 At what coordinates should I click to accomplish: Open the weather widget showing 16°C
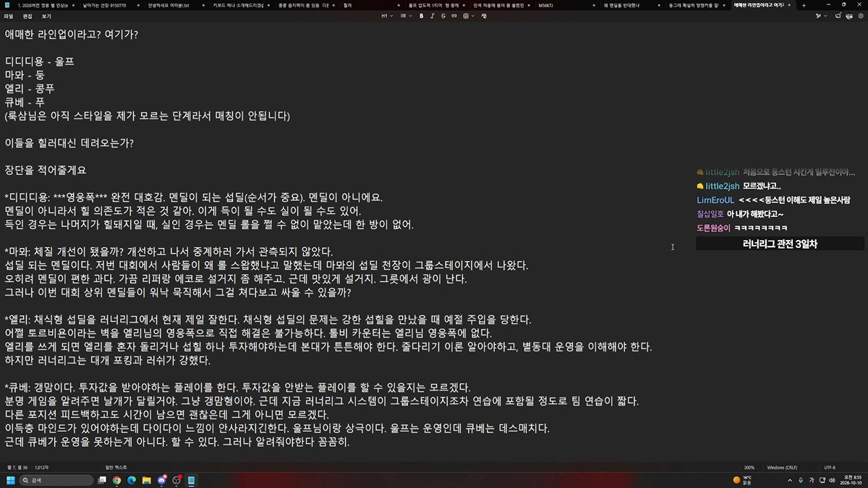coord(741,480)
